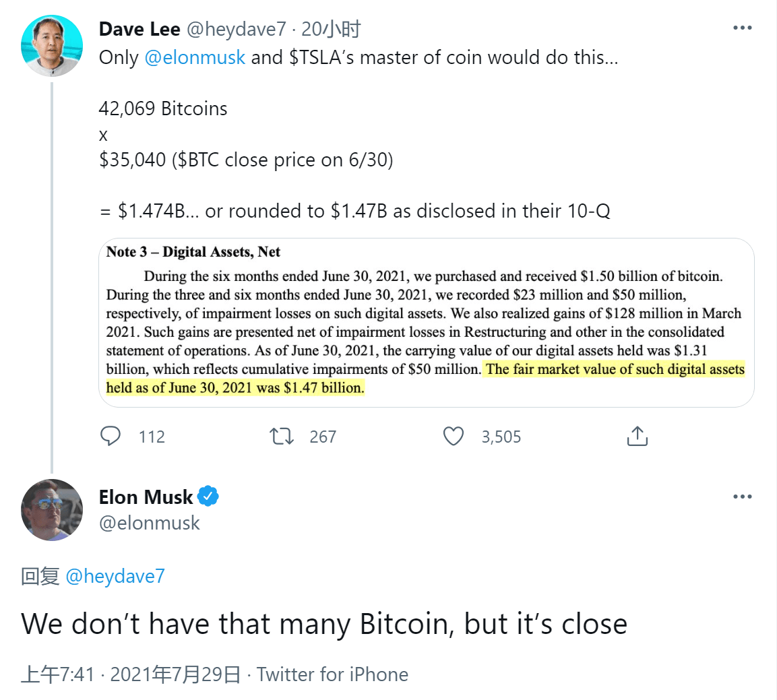Click the reply icon on Dave Lee's tweet

point(111,437)
